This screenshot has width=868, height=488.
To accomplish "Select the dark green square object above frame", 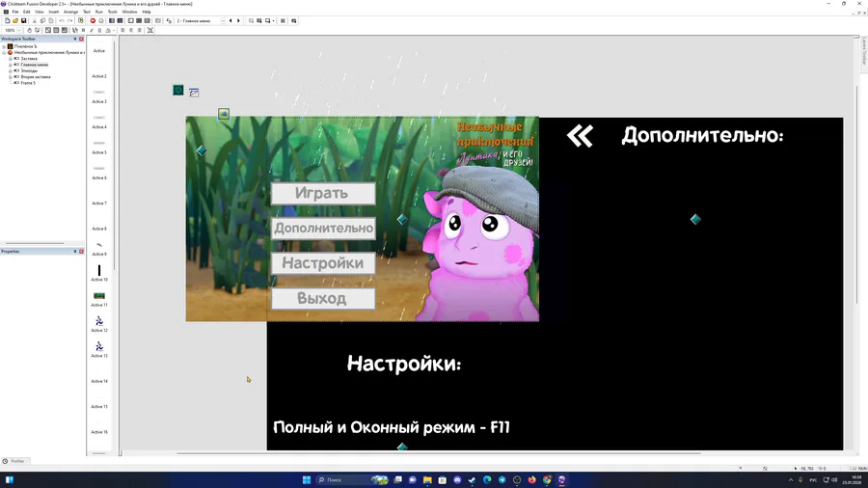I will point(178,91).
